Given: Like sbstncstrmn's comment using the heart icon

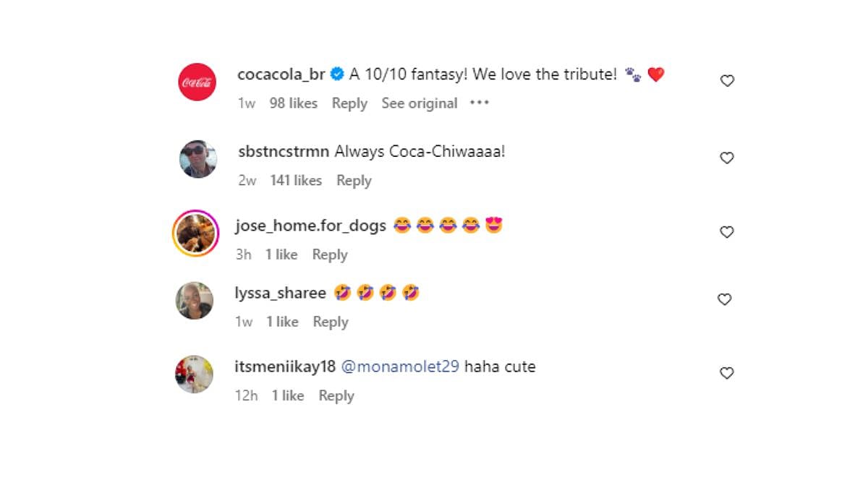Looking at the screenshot, I should coord(727,158).
